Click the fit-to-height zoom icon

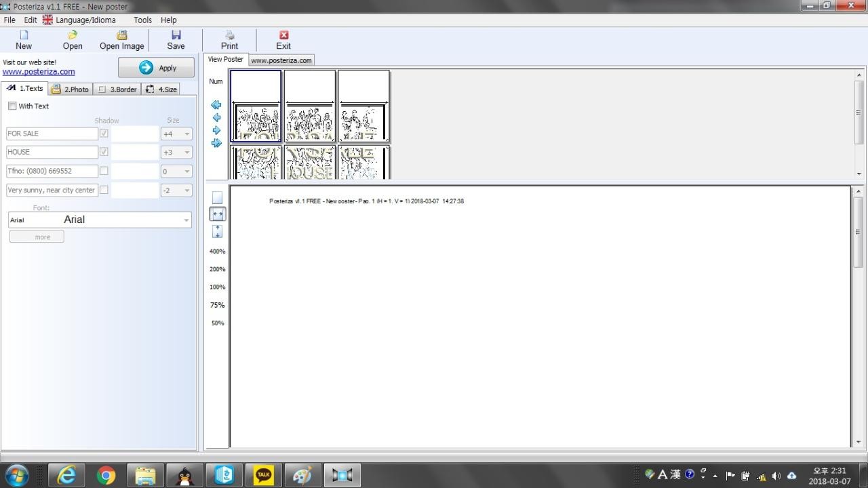[217, 232]
